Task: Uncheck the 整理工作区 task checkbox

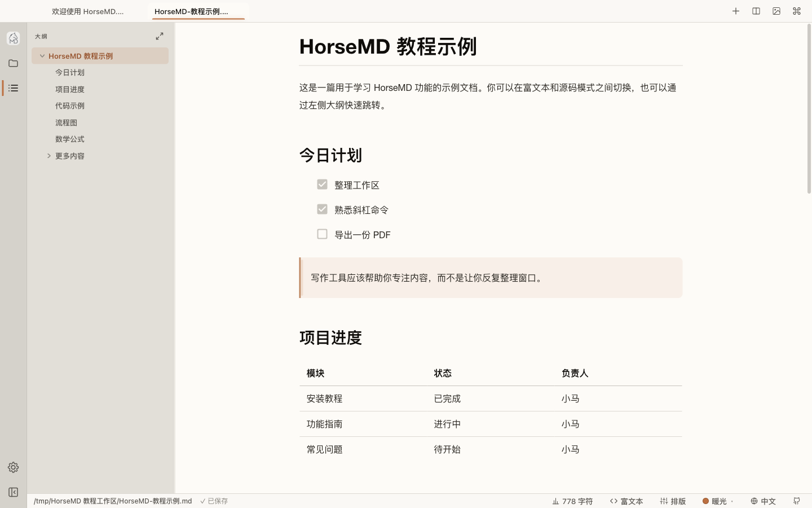Action: tap(322, 185)
